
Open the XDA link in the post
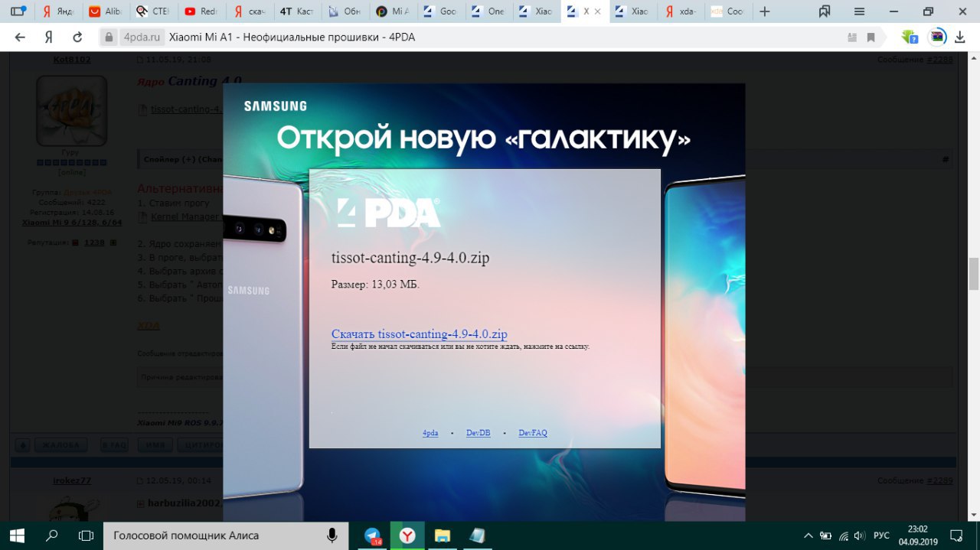click(149, 325)
